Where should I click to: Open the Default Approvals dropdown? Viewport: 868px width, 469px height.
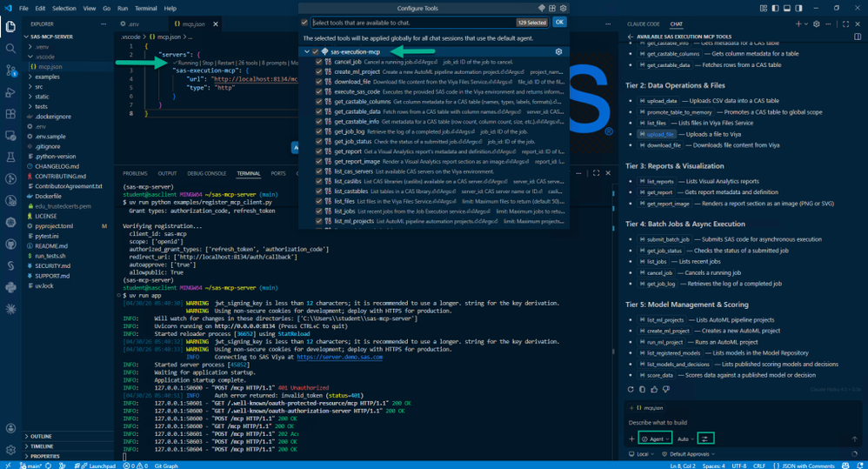click(x=689, y=454)
